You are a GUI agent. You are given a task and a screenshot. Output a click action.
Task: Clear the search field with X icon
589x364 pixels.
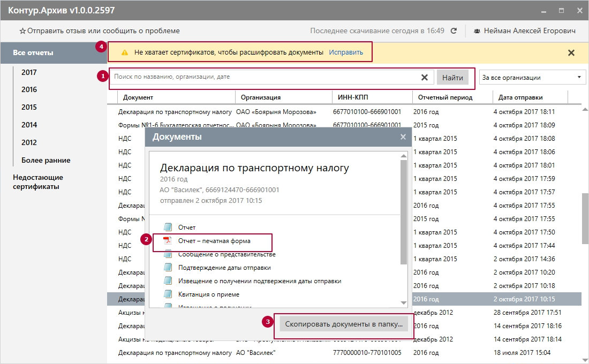point(424,78)
